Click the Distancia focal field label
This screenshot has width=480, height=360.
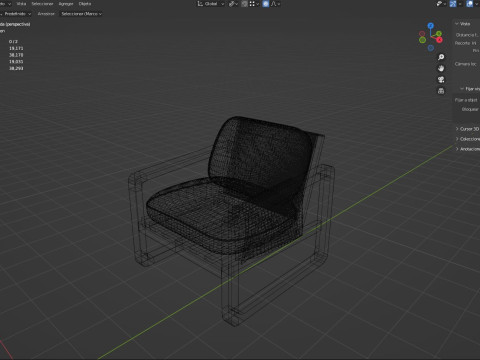click(466, 35)
